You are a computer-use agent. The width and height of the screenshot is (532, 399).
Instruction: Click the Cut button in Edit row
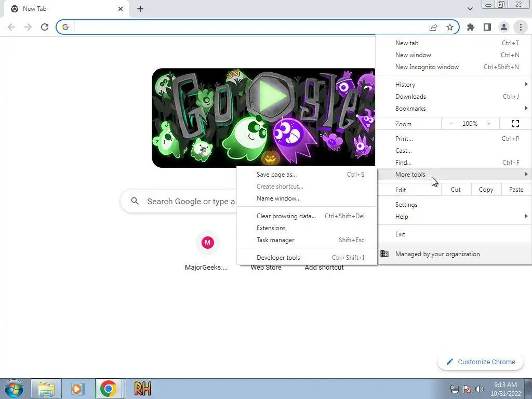point(456,190)
